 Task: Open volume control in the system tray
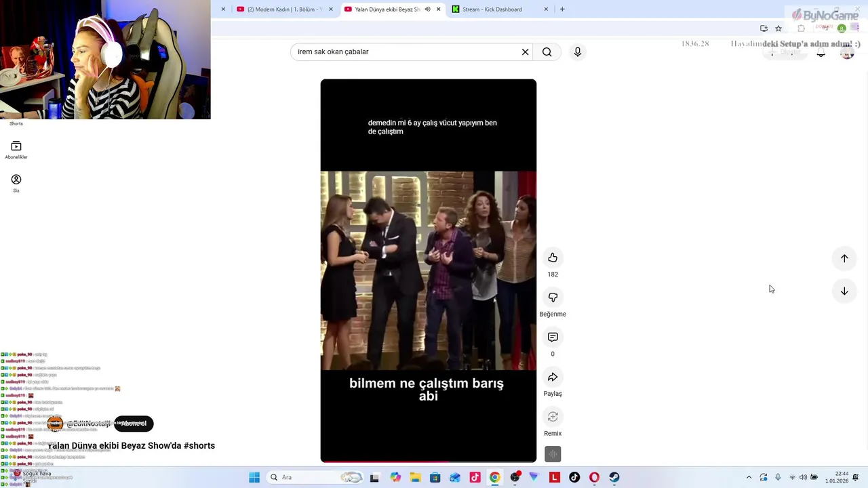(803, 477)
